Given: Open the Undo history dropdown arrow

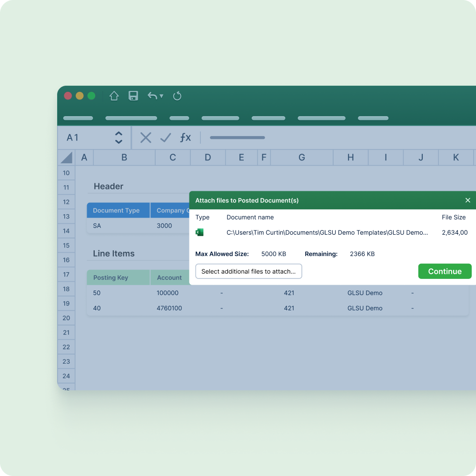Looking at the screenshot, I should [161, 96].
